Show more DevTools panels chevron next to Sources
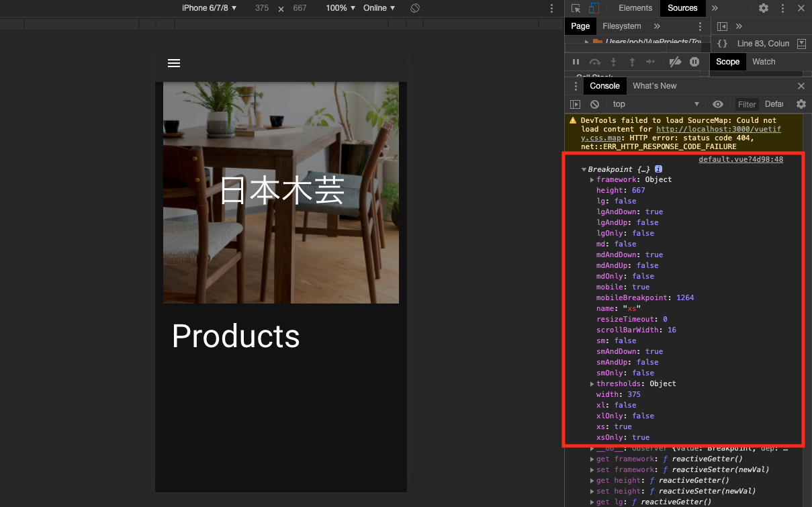The image size is (812, 507). pyautogui.click(x=715, y=8)
